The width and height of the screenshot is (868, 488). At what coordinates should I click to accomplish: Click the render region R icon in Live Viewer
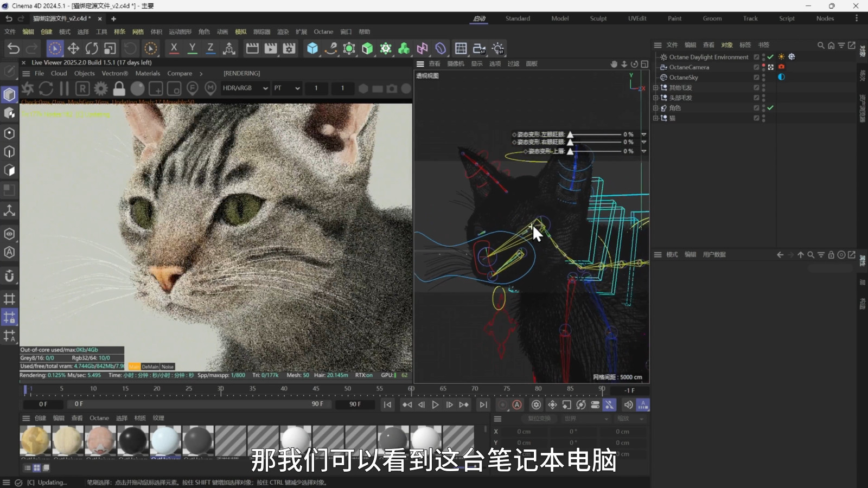[x=82, y=88]
